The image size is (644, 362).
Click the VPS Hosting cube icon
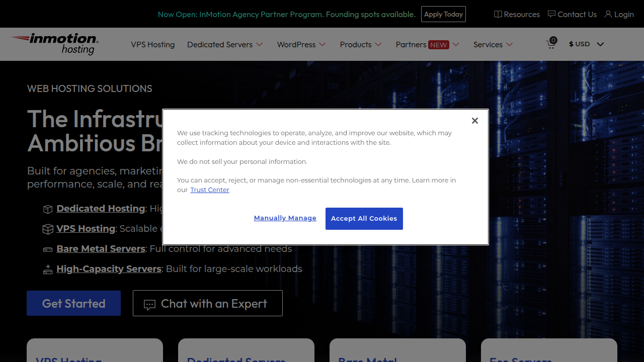pos(48,229)
